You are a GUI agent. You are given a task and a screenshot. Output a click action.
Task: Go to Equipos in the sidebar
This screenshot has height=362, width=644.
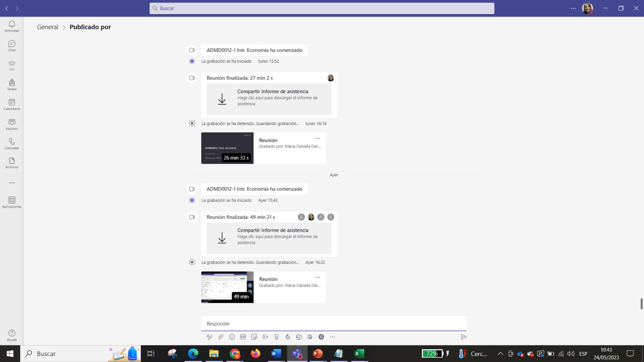[x=12, y=124]
